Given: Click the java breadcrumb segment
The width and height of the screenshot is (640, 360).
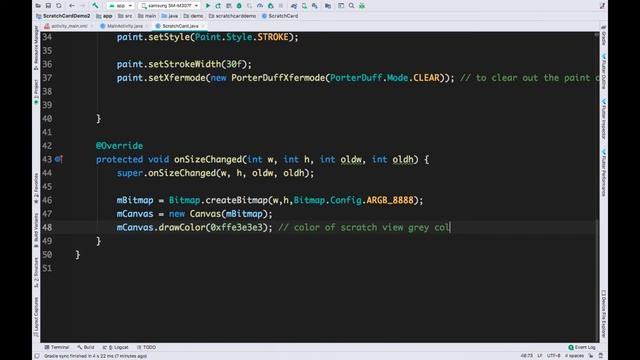Looking at the screenshot, I should click(x=170, y=16).
